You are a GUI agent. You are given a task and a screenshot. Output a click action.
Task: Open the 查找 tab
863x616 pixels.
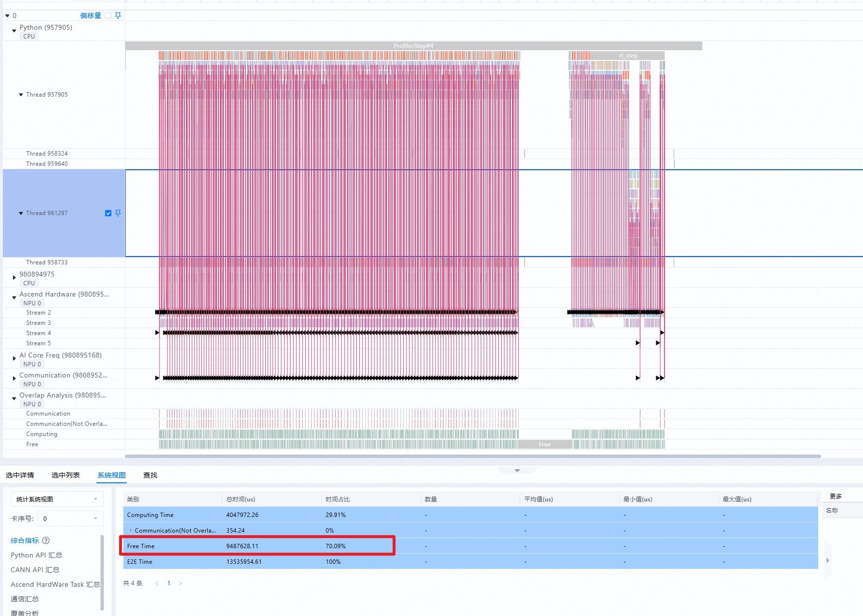pos(150,475)
